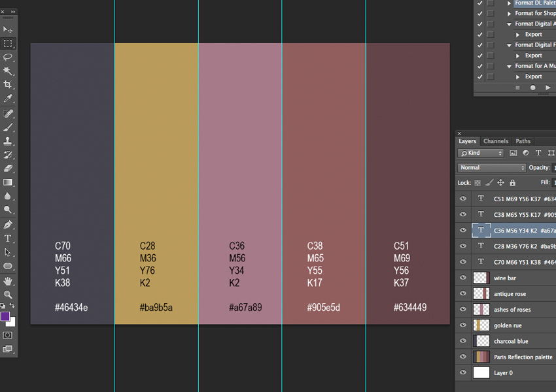Image resolution: width=556 pixels, height=392 pixels.
Task: Choose the Magic Wand tool
Action: 8,71
